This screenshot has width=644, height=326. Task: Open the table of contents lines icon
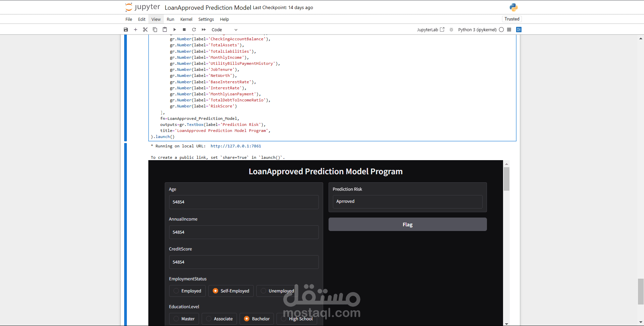pyautogui.click(x=509, y=30)
